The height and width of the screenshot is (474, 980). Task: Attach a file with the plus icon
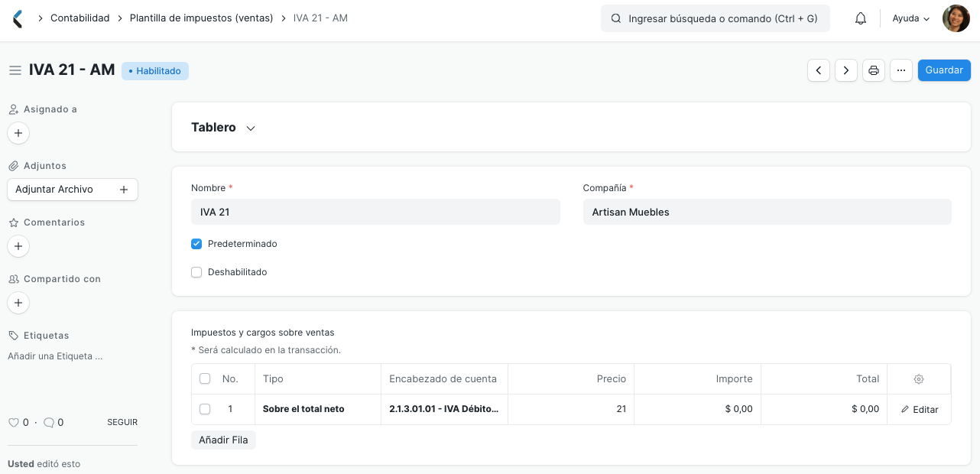pos(123,189)
